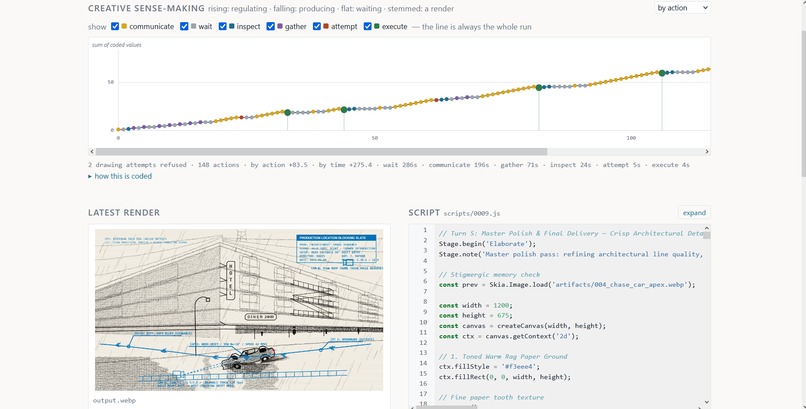The height and width of the screenshot is (409, 806).
Task: Click the script panel scroll-up arrow
Action: tap(707, 228)
